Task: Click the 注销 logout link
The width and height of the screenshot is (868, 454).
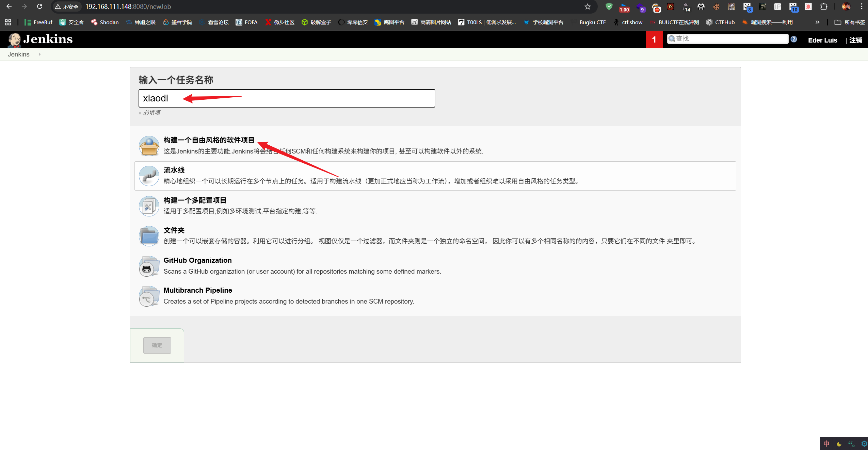Action: pos(855,40)
